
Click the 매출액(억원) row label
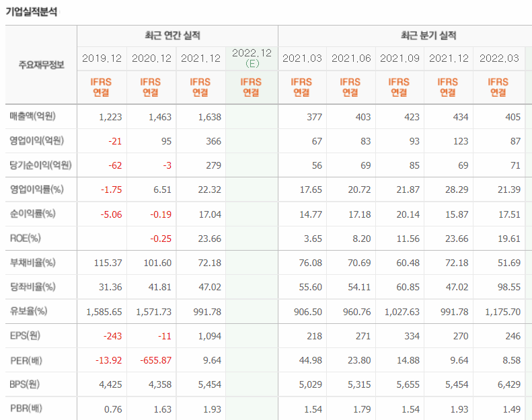(x=32, y=116)
